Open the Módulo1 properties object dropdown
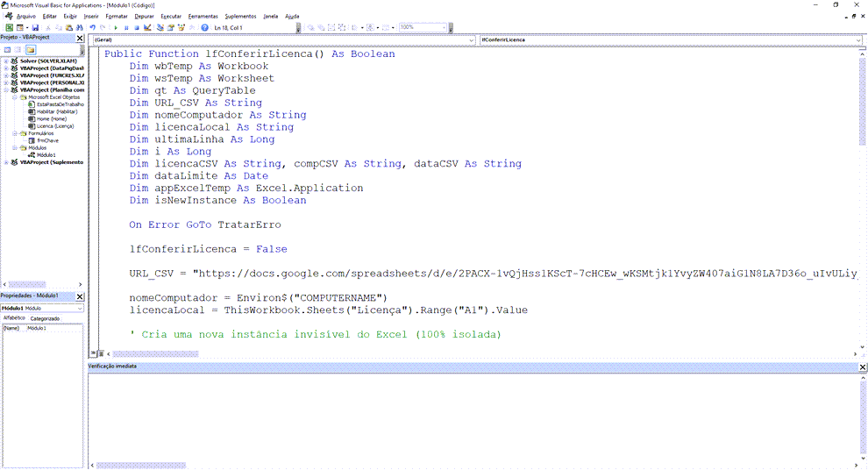868x470 pixels. [x=79, y=309]
